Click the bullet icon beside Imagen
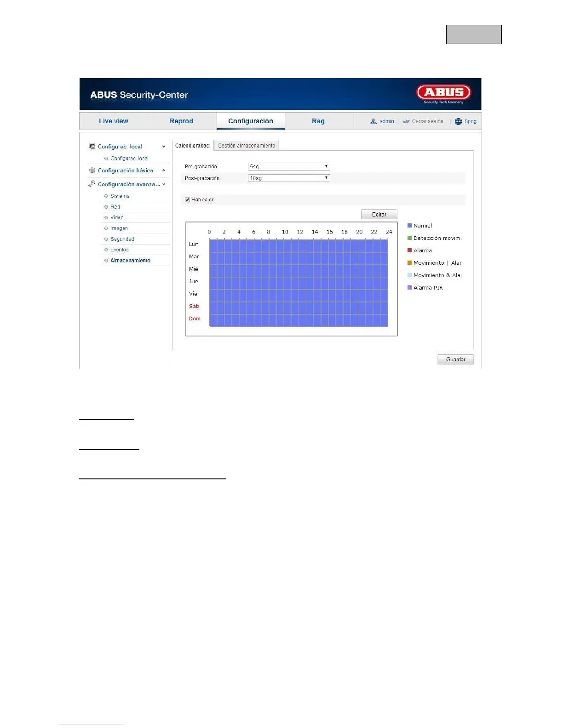The width and height of the screenshot is (563, 728). tap(106, 228)
